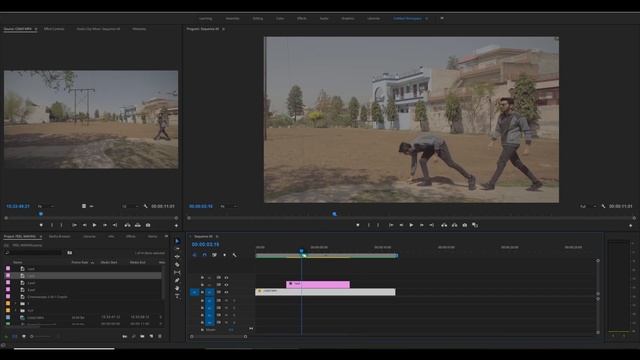Image resolution: width=640 pixels, height=360 pixels.
Task: Select the Track Select Forward tool
Action: pyautogui.click(x=177, y=249)
